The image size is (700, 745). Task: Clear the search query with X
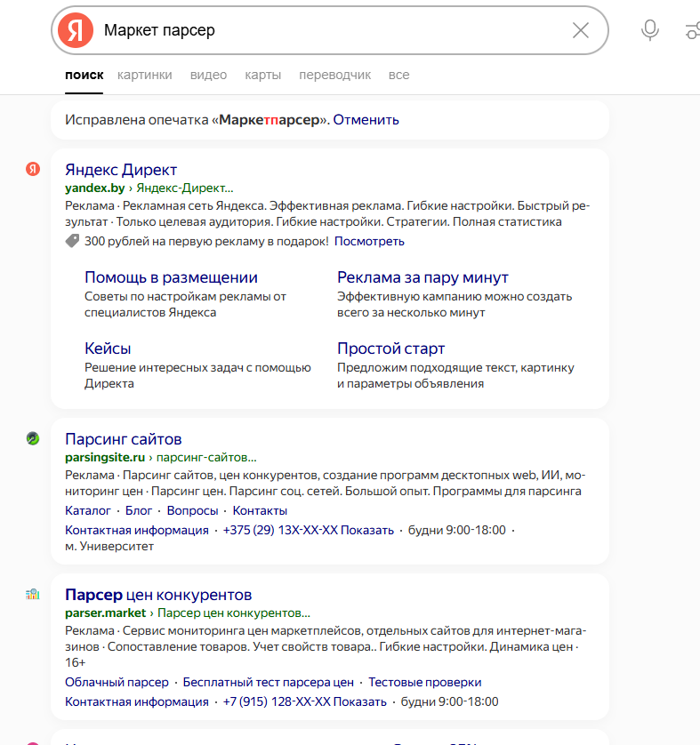(580, 30)
